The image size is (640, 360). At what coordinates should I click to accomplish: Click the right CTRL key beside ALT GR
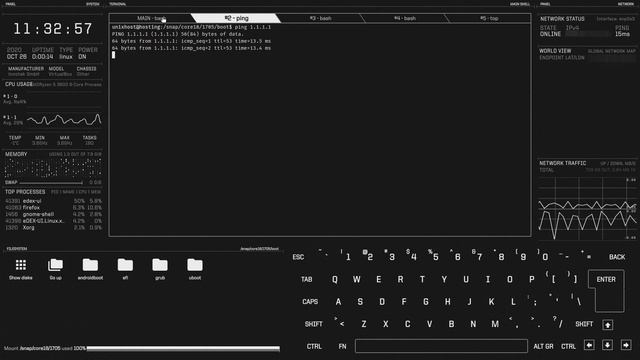click(x=568, y=346)
